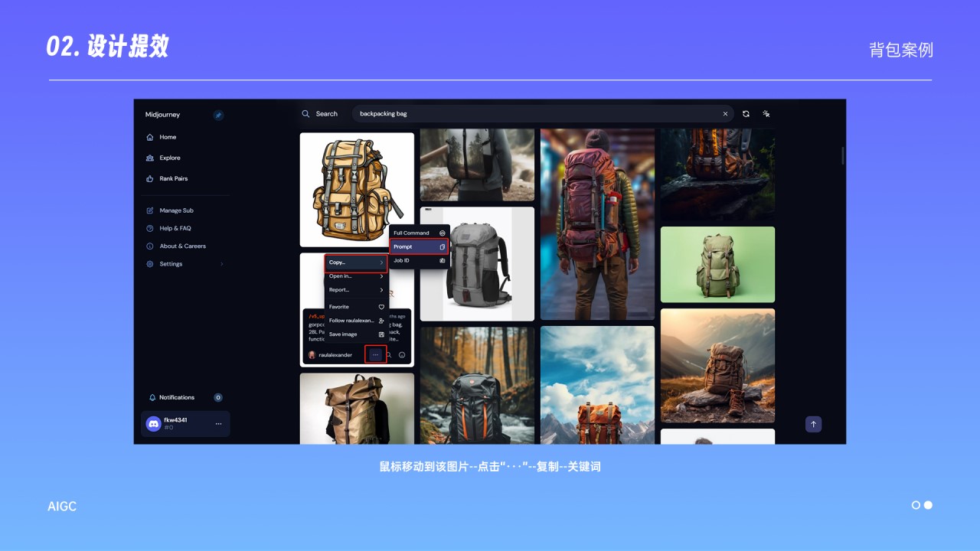The image size is (980, 551).
Task: Expand the Settings chevron in sidebar
Action: (x=222, y=264)
